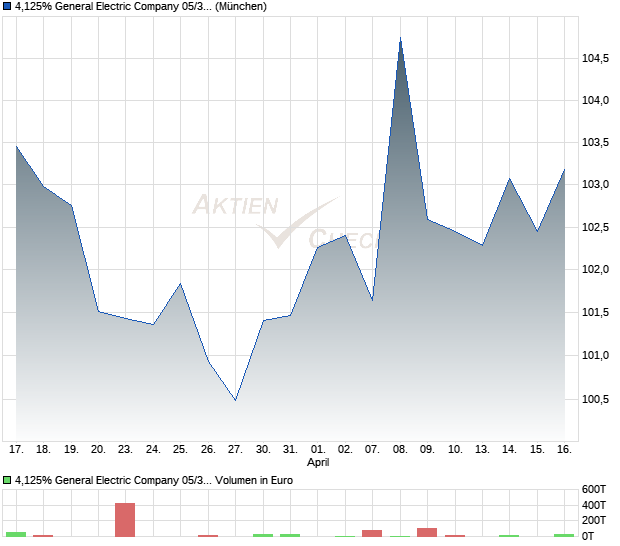Click the price low point on 27.
Viewport: 620px width, 546px height.
click(x=236, y=400)
